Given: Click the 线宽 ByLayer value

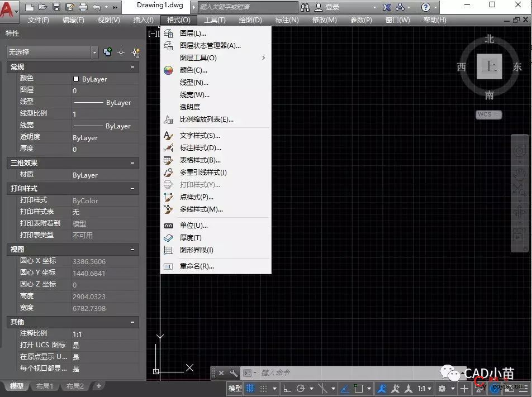Looking at the screenshot, I should point(105,126).
